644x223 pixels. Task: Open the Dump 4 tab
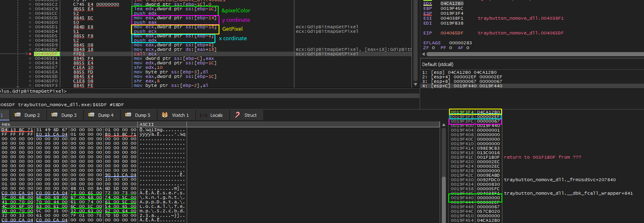[x=101, y=115]
